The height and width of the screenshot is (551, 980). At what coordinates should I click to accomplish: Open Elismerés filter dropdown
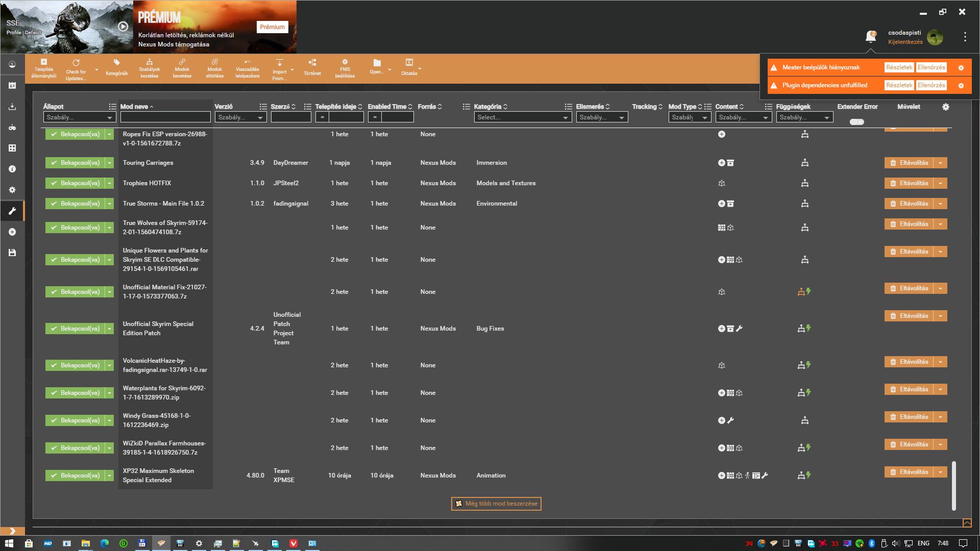point(602,117)
